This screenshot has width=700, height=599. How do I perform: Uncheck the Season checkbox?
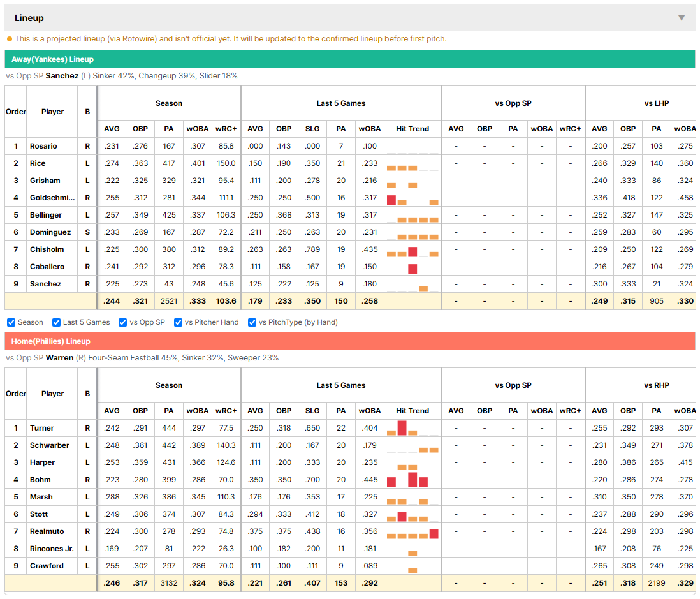[x=11, y=323]
